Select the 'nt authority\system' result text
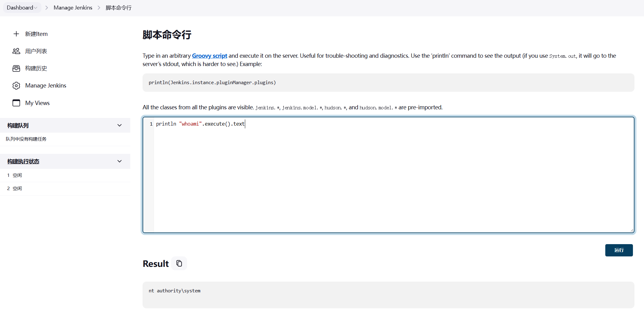 [175, 291]
